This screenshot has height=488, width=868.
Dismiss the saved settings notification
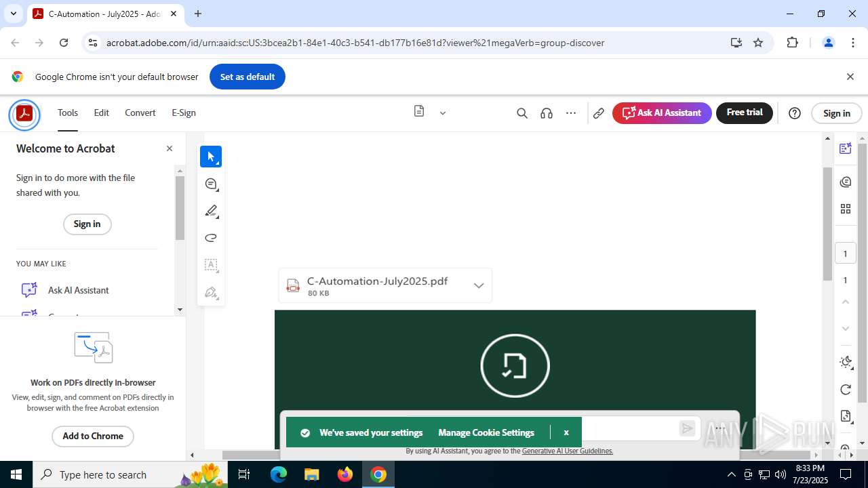coord(566,432)
